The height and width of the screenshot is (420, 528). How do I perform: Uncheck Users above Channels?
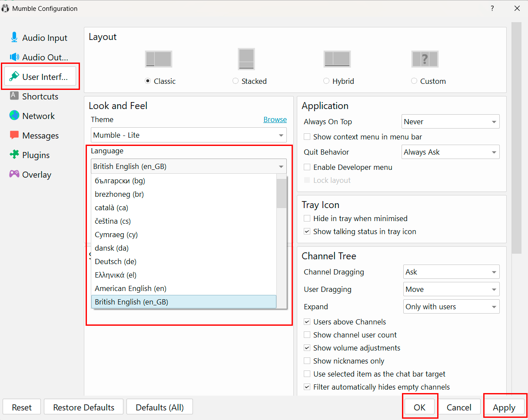click(x=307, y=322)
